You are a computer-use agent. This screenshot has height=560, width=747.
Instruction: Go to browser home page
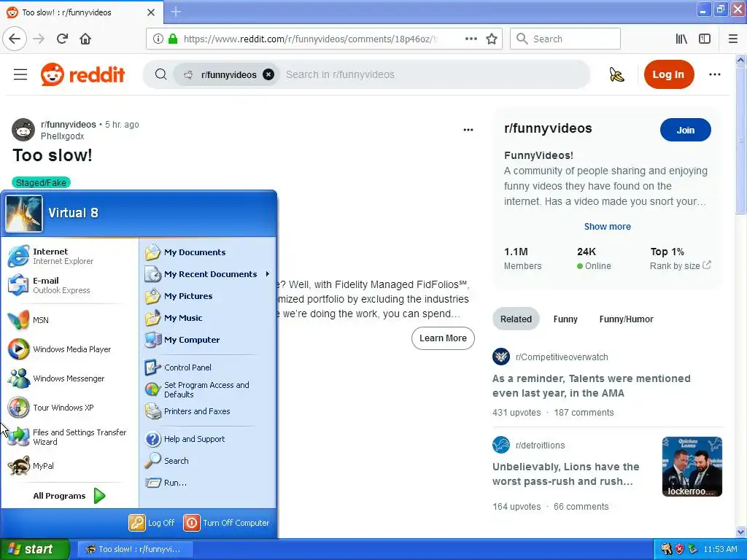tap(85, 39)
